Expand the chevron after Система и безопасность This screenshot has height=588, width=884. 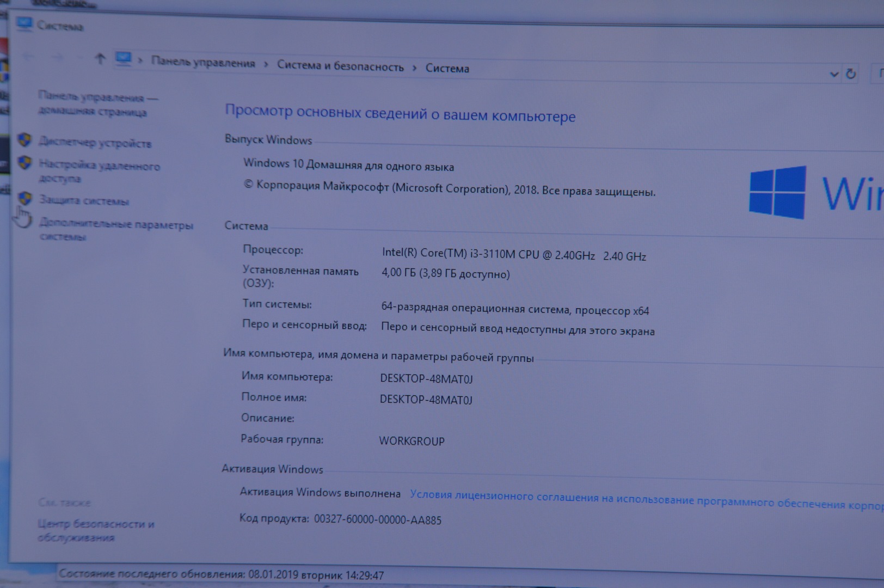click(414, 68)
